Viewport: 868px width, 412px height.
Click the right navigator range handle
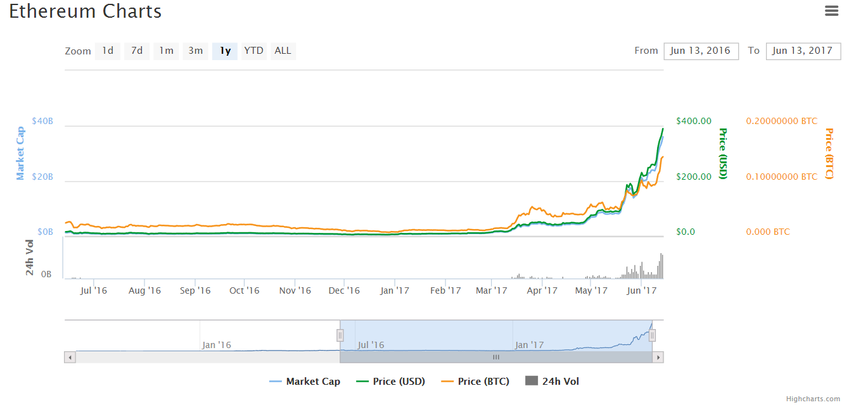pos(652,335)
